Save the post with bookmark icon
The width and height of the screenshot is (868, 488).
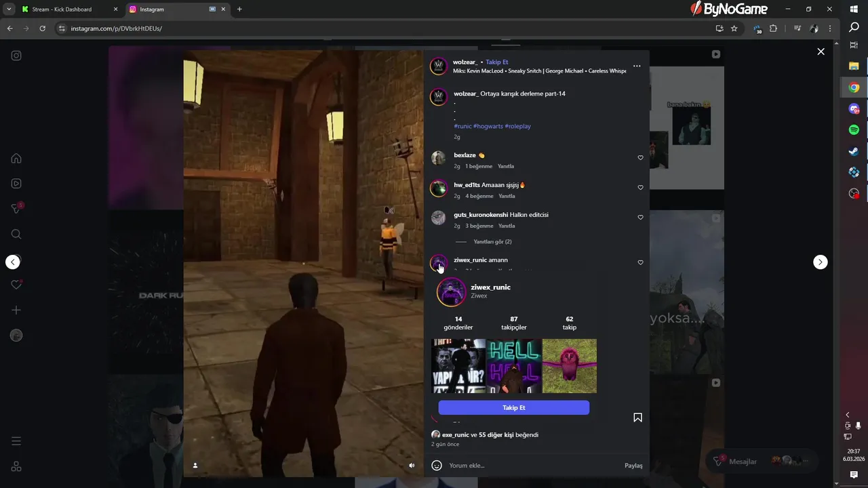637,418
